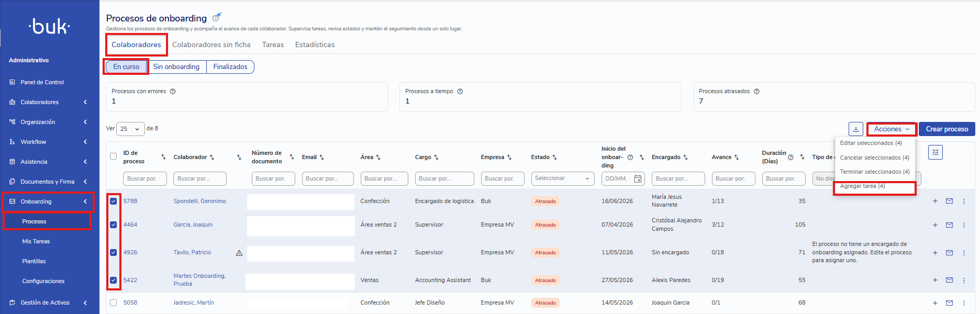Click the calendar icon in Inicio date filter
The width and height of the screenshot is (980, 314).
[638, 179]
